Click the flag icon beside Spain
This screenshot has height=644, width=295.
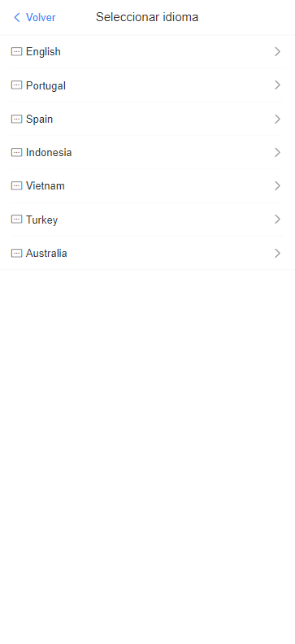click(16, 119)
